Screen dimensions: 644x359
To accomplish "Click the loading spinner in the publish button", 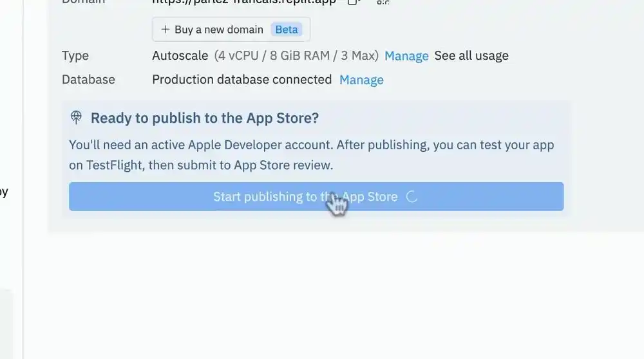I will pos(412,197).
